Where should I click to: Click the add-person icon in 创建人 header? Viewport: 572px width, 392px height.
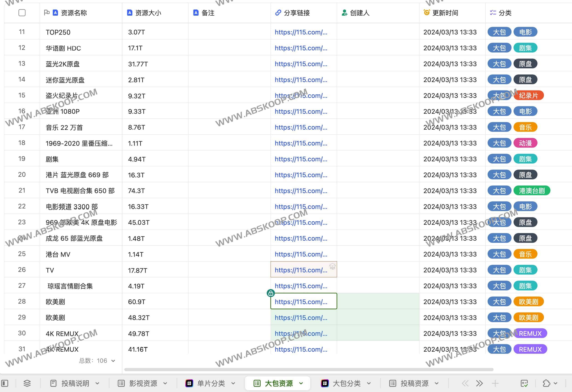click(343, 13)
